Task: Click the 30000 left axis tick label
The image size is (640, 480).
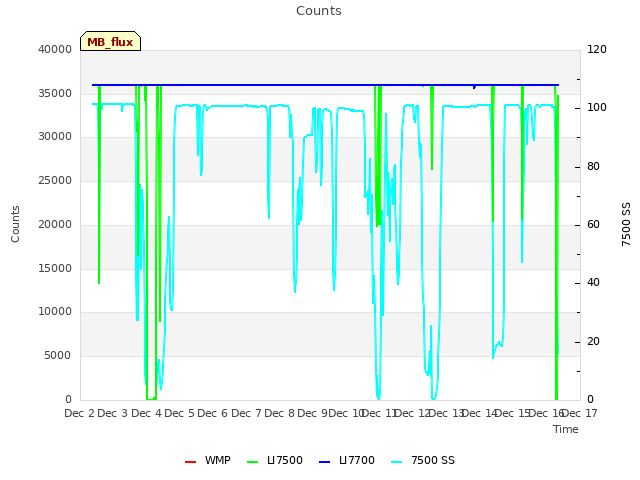Action: point(55,137)
